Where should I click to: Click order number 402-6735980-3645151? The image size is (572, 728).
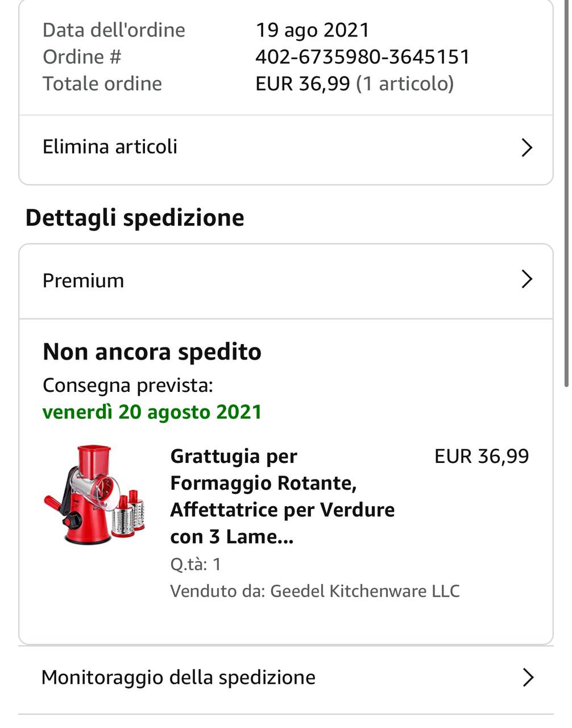[x=362, y=57]
